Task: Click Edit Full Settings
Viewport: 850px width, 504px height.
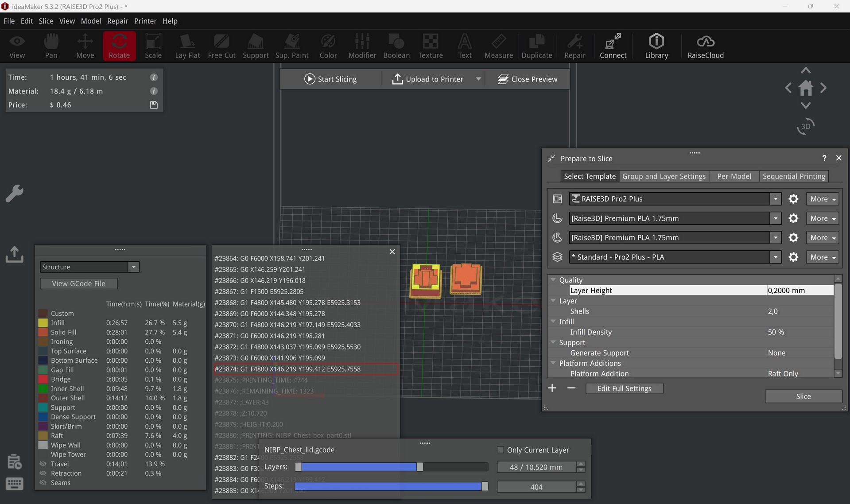Action: point(624,388)
